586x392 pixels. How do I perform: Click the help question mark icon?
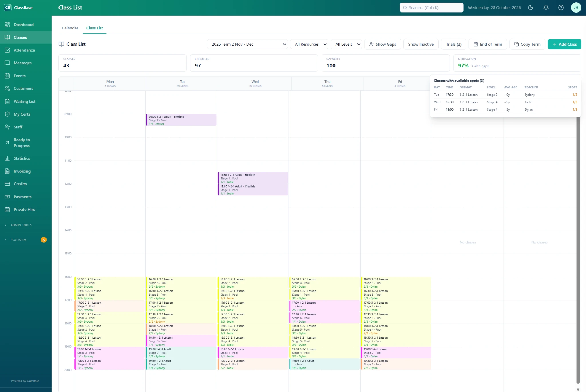point(561,8)
